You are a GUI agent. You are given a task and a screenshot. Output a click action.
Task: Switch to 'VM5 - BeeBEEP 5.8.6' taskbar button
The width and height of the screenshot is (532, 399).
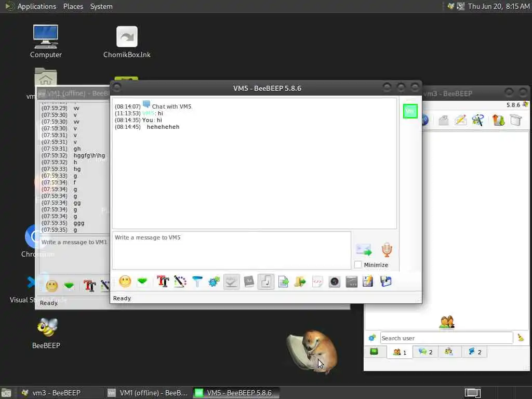pyautogui.click(x=236, y=393)
